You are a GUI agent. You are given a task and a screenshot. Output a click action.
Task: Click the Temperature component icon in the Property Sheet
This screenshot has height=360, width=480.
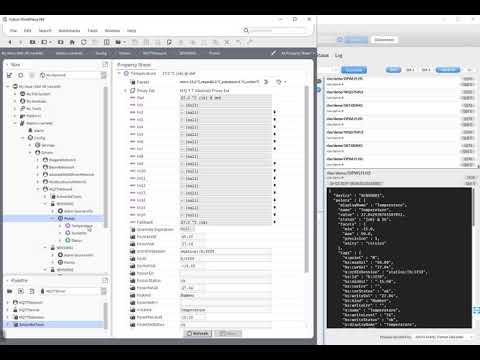(x=126, y=73)
